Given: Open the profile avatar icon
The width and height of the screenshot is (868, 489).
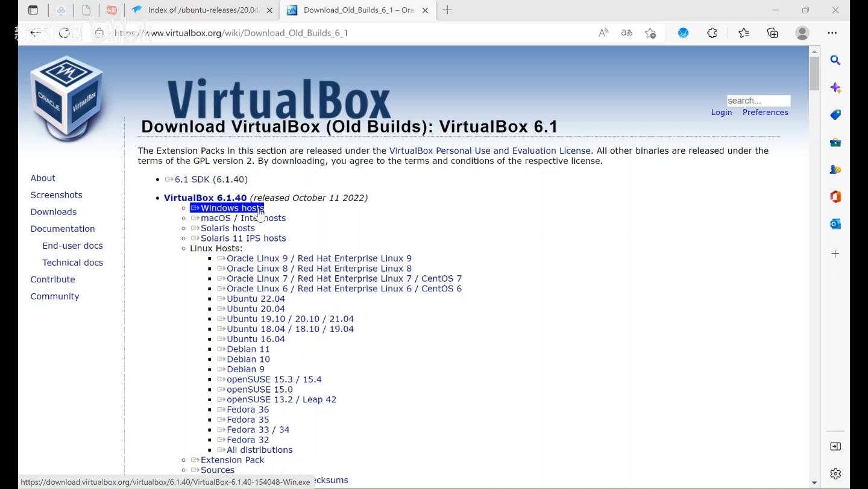Looking at the screenshot, I should (x=802, y=33).
